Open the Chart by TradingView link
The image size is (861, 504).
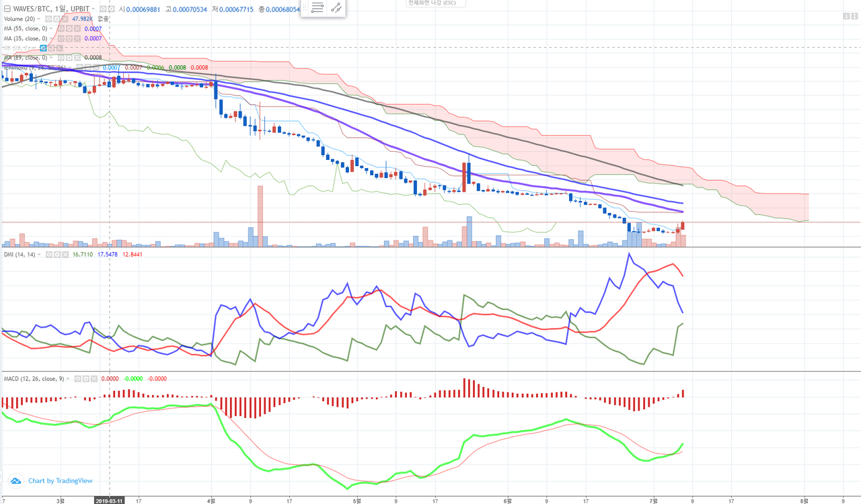(60, 480)
